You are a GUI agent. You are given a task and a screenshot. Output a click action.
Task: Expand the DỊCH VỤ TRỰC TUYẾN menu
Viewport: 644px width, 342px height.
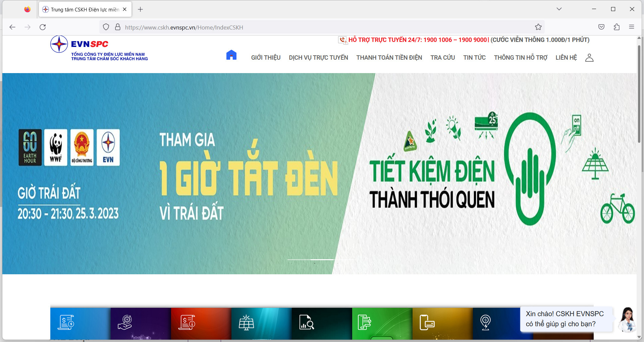coord(318,58)
